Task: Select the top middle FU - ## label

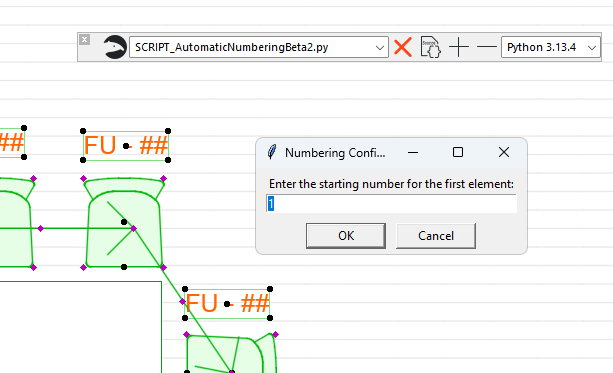Action: pos(125,145)
